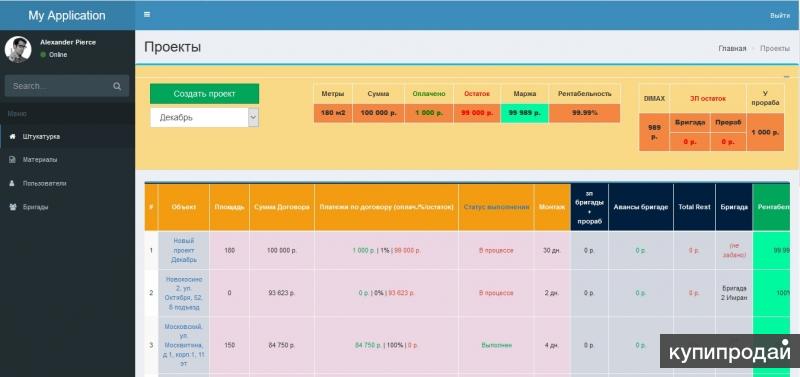Viewport: 800px width, 377px height.
Task: Click the Total Rest column header
Action: [x=694, y=207]
